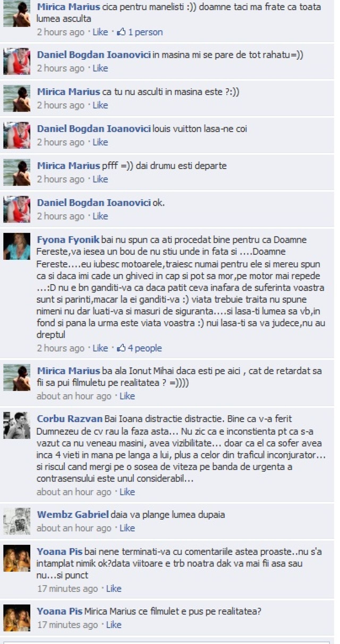Like Wembz Gabriel's comment

point(127,528)
